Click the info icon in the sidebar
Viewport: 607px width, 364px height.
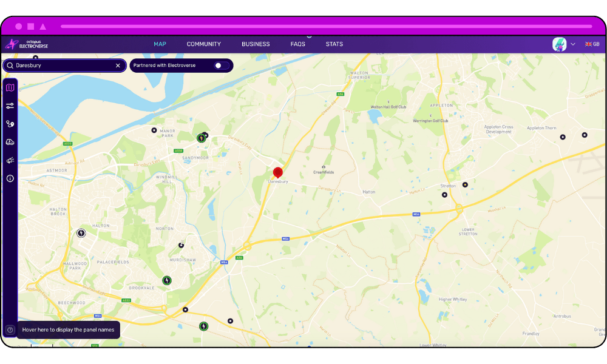coord(9,178)
